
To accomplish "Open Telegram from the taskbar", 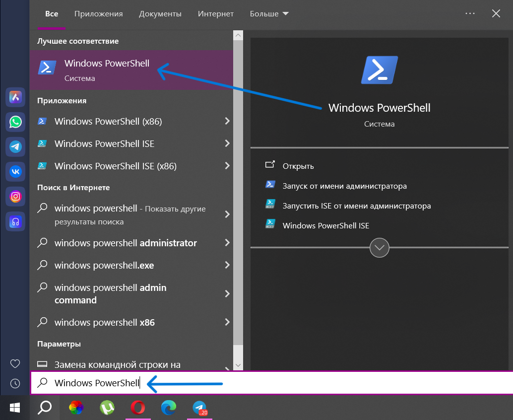I will tap(199, 408).
